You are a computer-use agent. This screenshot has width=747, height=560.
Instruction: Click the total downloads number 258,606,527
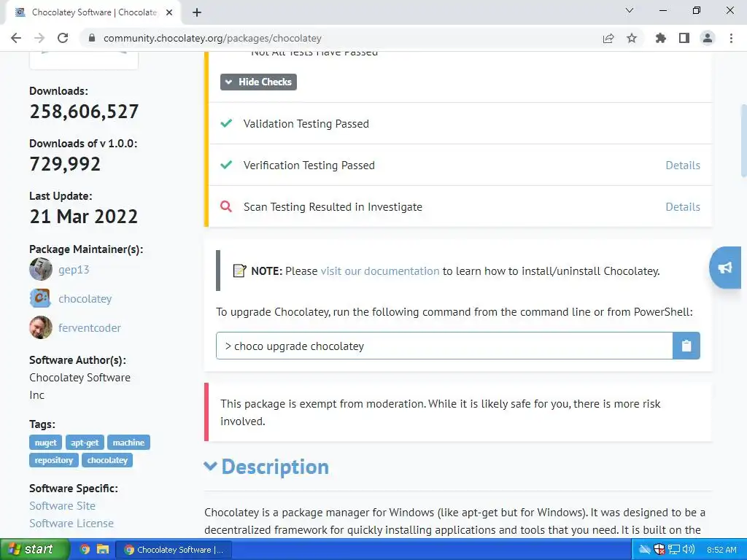(84, 112)
